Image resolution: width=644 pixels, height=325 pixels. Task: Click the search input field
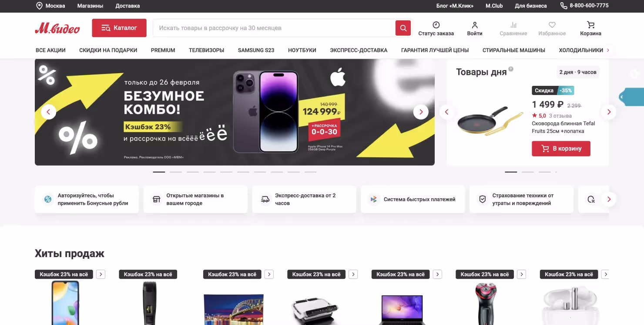274,28
